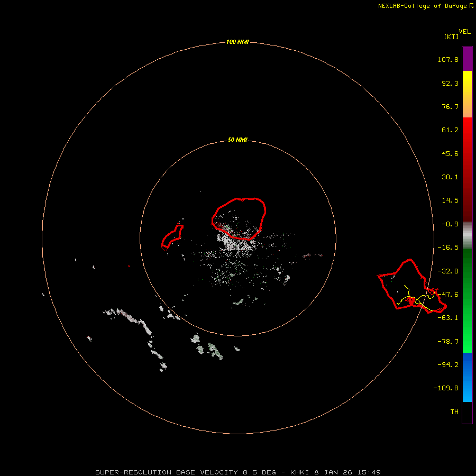Select the 14.5 legend value
This screenshot has width=476, height=476.
click(450, 200)
